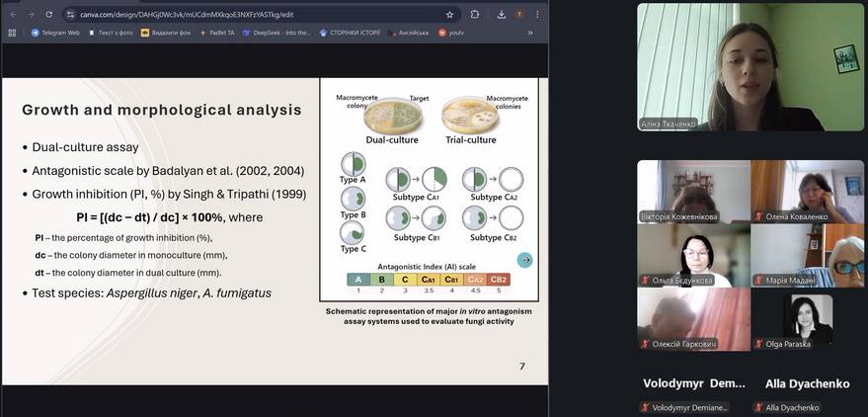
Task: Open the apps grid in bookmarks bar
Action: coord(12,33)
